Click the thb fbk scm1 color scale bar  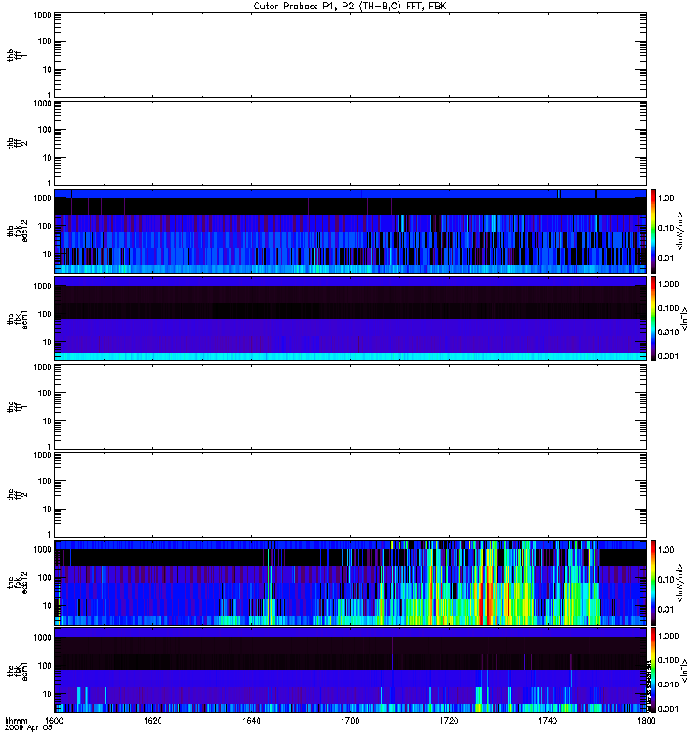click(653, 318)
